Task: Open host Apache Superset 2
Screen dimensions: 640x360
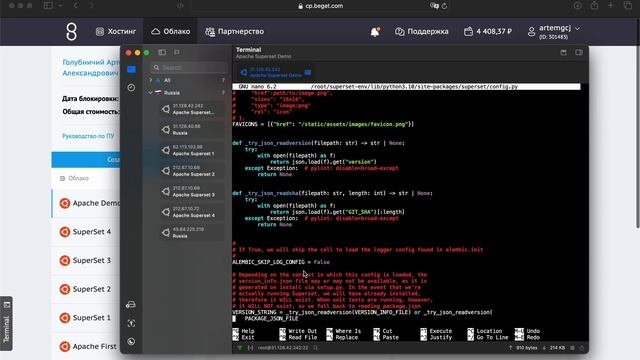Action: pos(192,171)
